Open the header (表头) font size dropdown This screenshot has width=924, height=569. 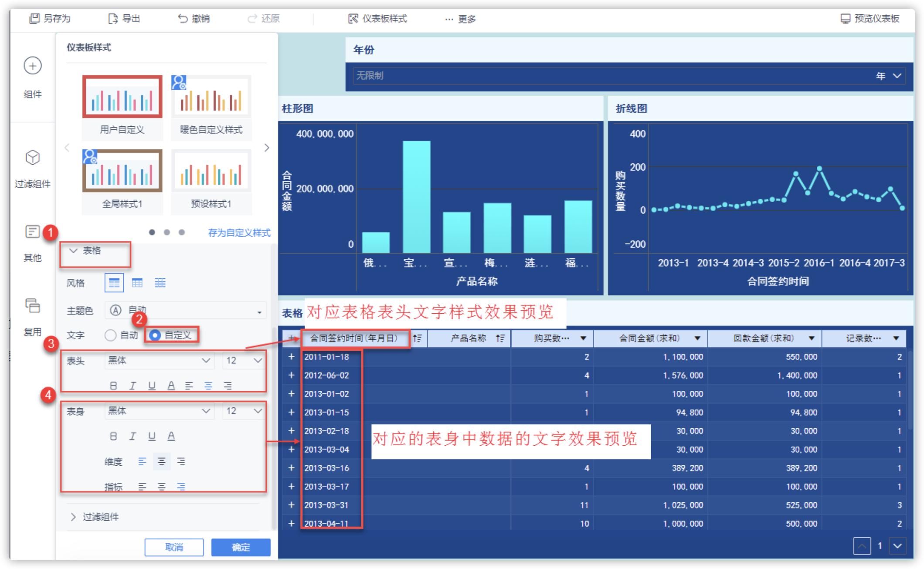[x=244, y=360]
